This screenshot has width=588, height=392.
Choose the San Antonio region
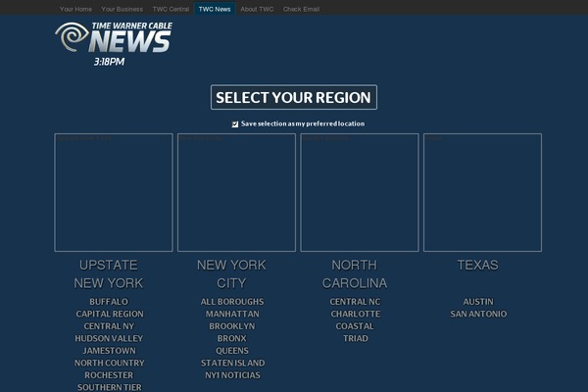(x=478, y=314)
